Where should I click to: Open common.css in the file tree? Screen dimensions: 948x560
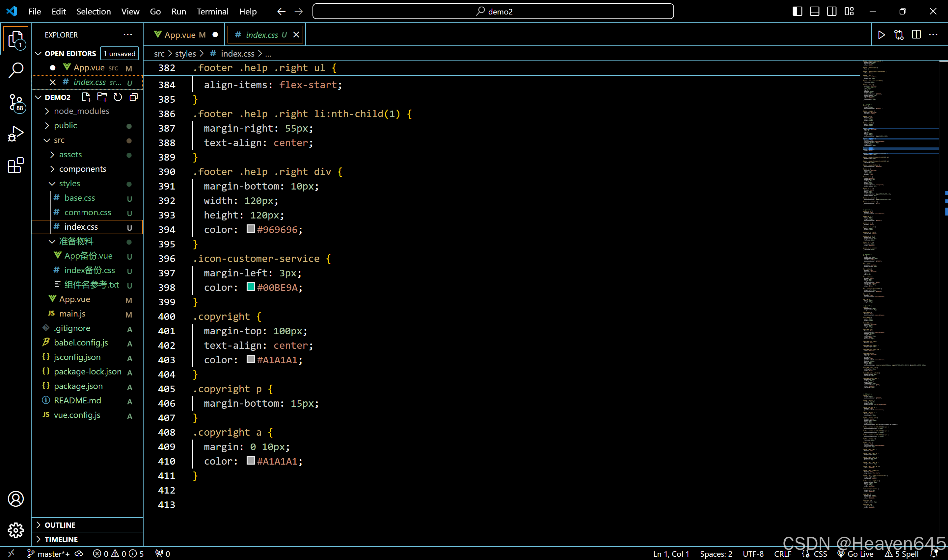[x=88, y=213]
